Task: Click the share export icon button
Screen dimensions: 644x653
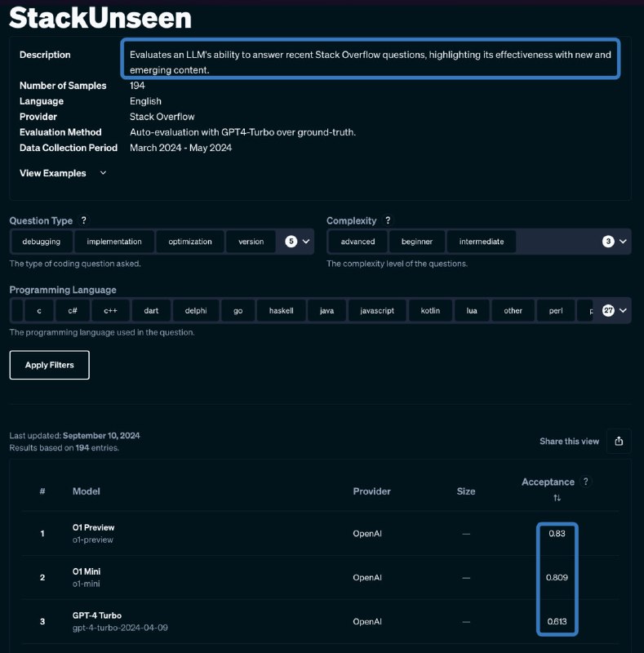Action: (x=619, y=441)
